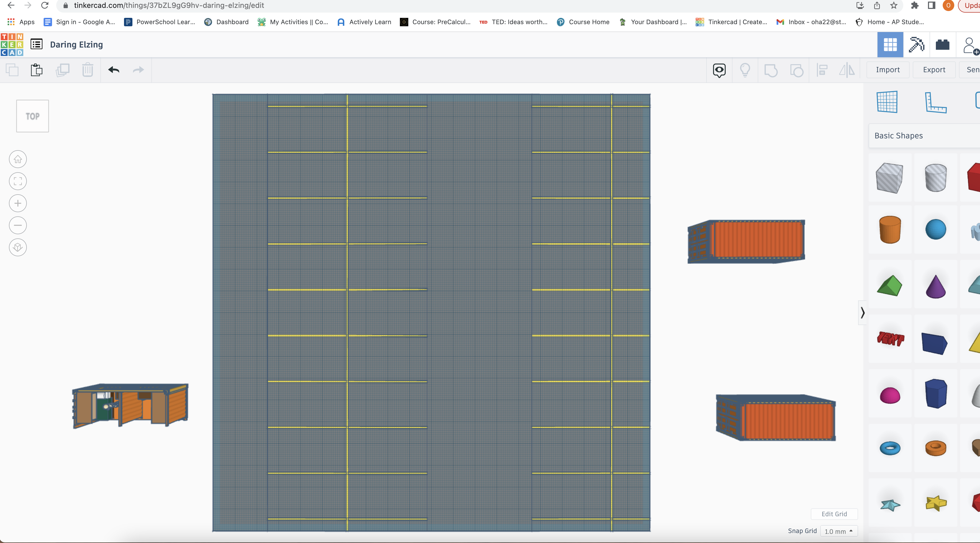Select the group objects icon
Image resolution: width=980 pixels, height=543 pixels.
point(771,70)
